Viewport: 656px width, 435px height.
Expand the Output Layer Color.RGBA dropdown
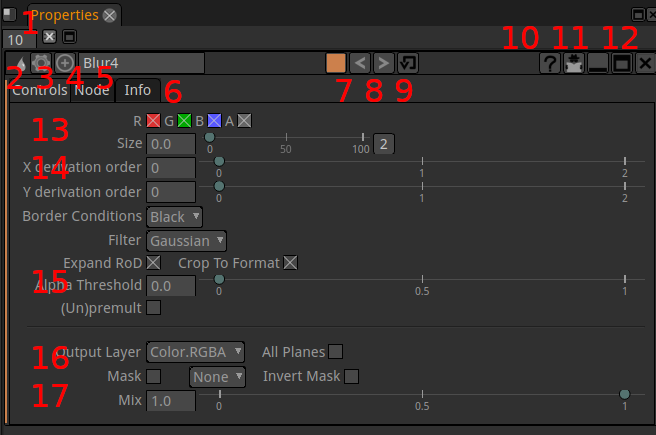(x=196, y=352)
